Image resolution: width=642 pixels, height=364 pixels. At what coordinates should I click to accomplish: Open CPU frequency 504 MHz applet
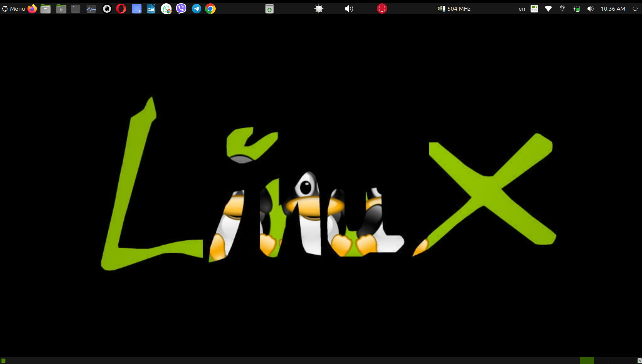[x=454, y=9]
